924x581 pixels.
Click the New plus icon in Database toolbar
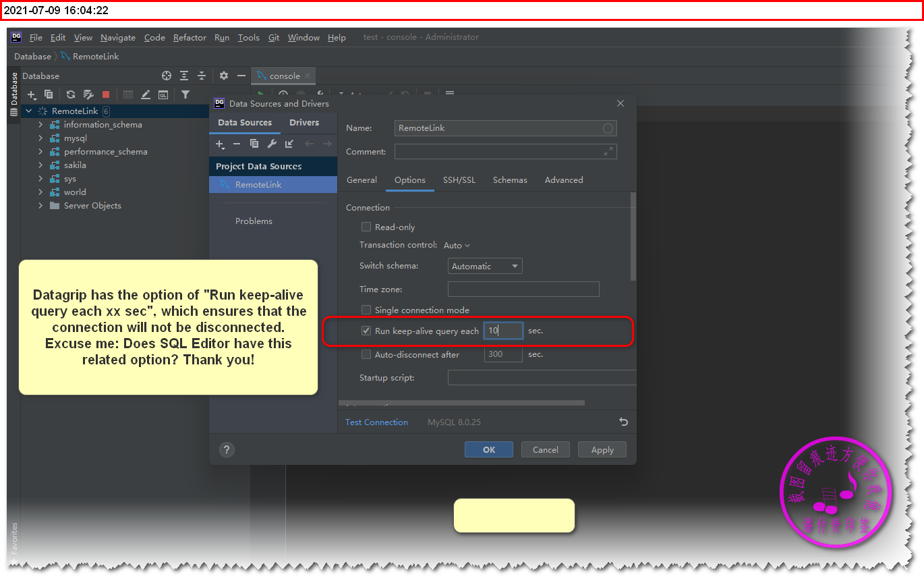pyautogui.click(x=31, y=95)
